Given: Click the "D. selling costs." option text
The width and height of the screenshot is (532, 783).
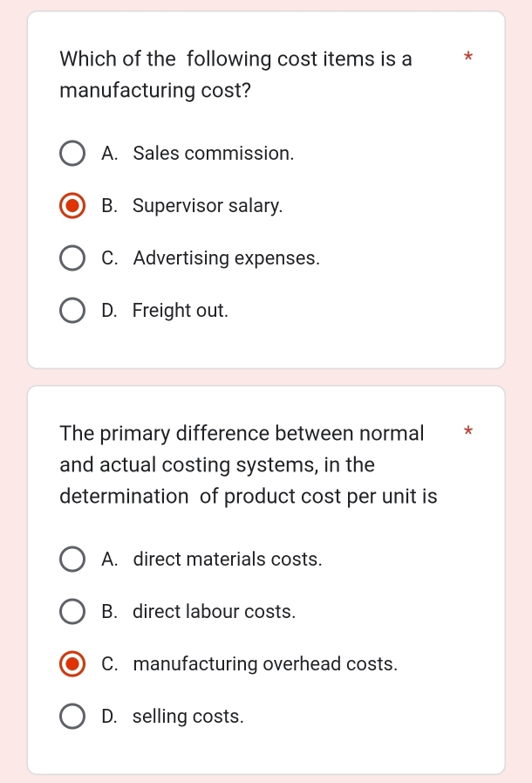Looking at the screenshot, I should pos(173,716).
